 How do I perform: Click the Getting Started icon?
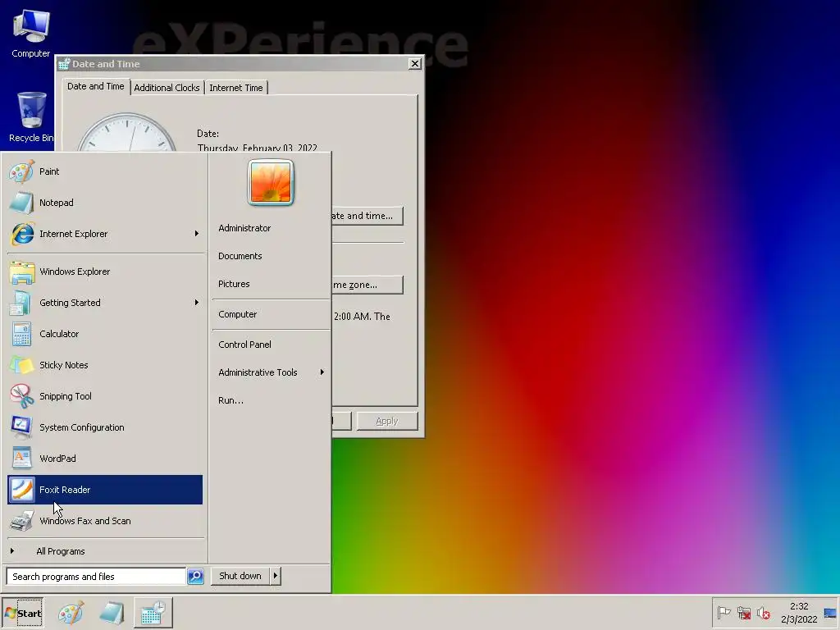click(x=21, y=303)
